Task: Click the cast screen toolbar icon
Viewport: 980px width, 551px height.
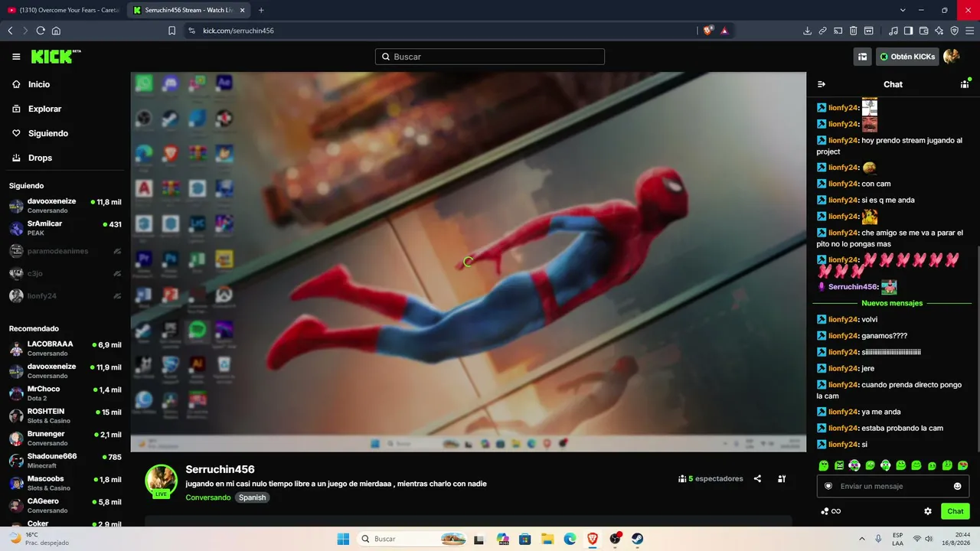Action: pos(838,31)
